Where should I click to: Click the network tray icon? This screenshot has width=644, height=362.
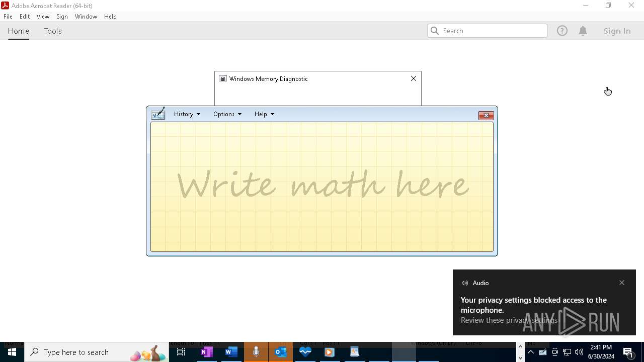click(567, 352)
